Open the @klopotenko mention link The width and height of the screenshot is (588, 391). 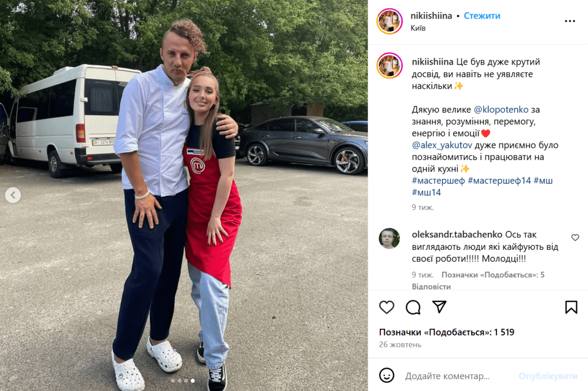500,109
